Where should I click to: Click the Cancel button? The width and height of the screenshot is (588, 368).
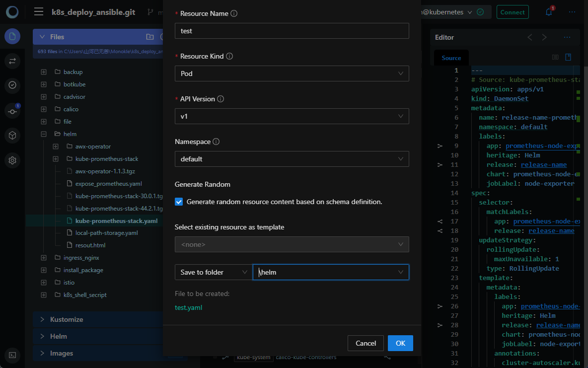366,343
